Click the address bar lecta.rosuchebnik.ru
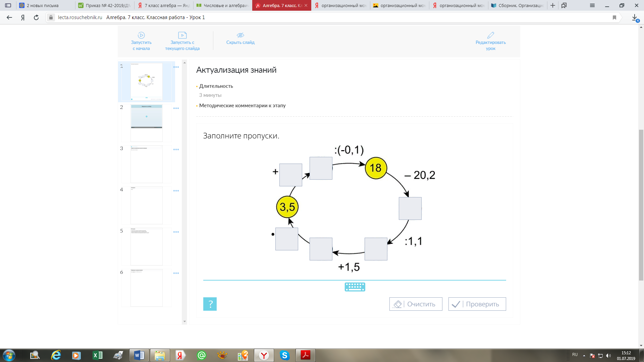Viewport: 644px width, 362px height. click(80, 17)
